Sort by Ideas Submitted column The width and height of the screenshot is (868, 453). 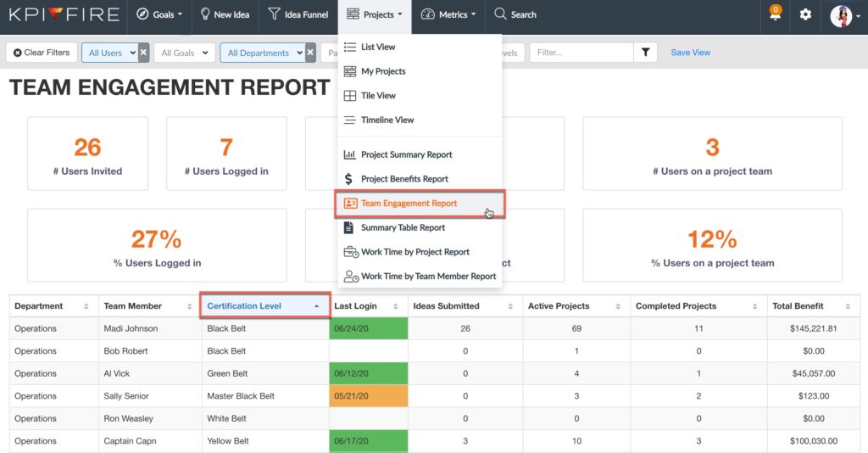pyautogui.click(x=465, y=306)
